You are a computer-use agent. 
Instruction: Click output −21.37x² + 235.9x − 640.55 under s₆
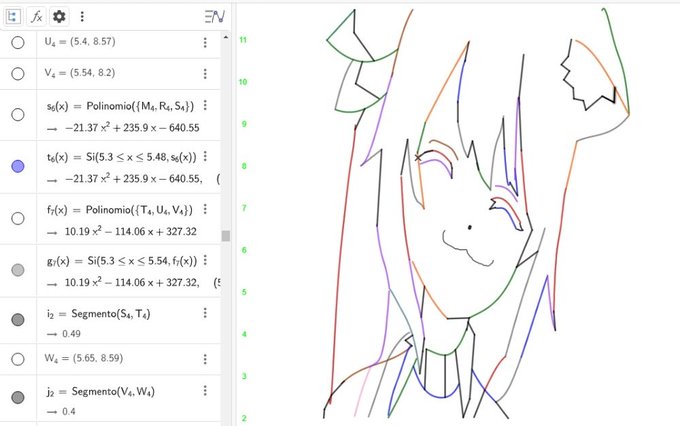click(x=132, y=128)
